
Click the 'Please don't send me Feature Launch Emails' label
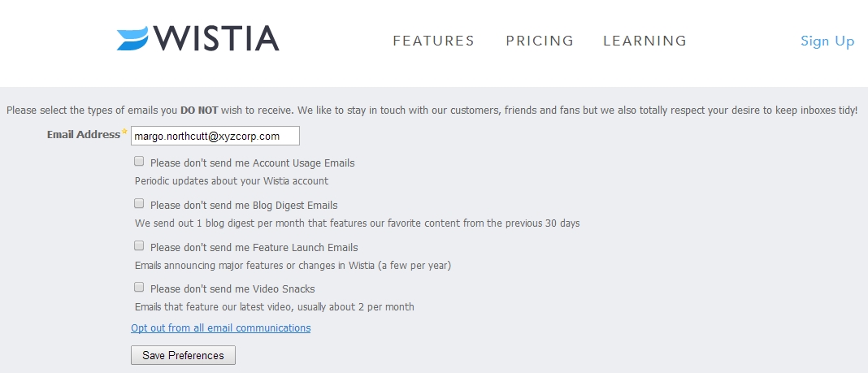tap(254, 247)
